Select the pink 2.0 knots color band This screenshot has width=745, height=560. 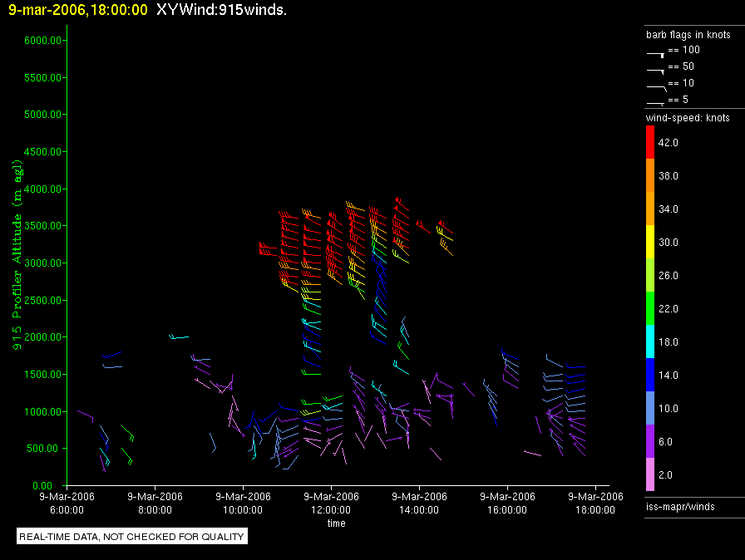(x=650, y=474)
